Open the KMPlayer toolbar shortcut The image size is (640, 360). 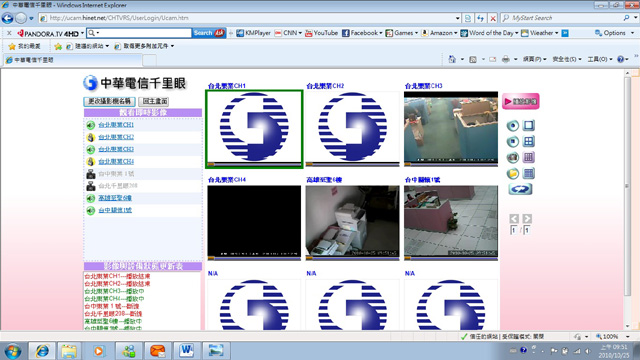coord(253,33)
